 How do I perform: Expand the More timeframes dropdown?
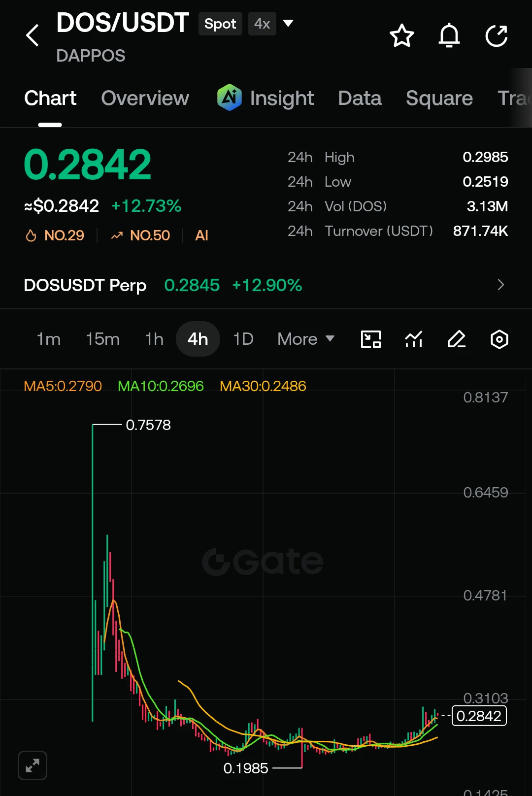point(306,339)
